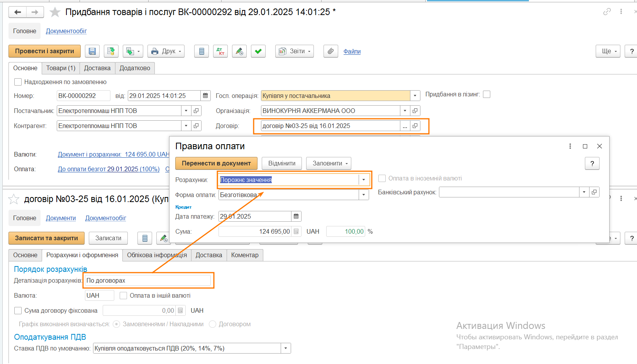Toggle Надходження по замовленню checkbox
Viewport: 637px width, 364px height.
click(x=18, y=82)
